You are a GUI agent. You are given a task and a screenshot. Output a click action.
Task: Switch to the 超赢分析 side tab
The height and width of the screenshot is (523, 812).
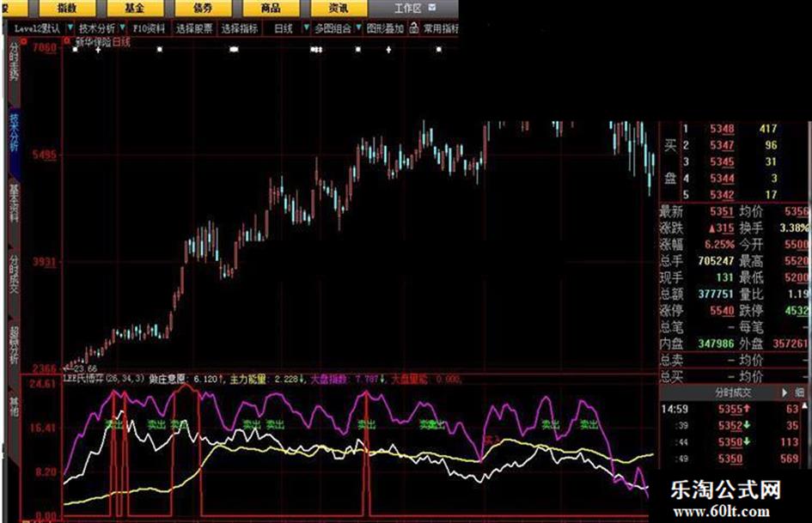point(13,345)
